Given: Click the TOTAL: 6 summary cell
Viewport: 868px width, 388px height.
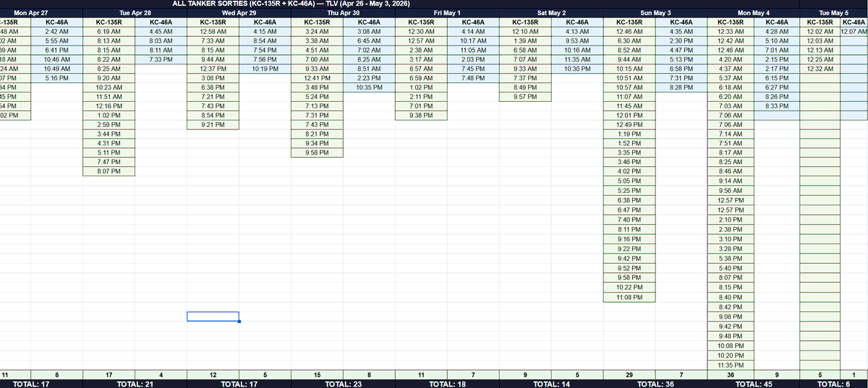Looking at the screenshot, I should coord(834,384).
